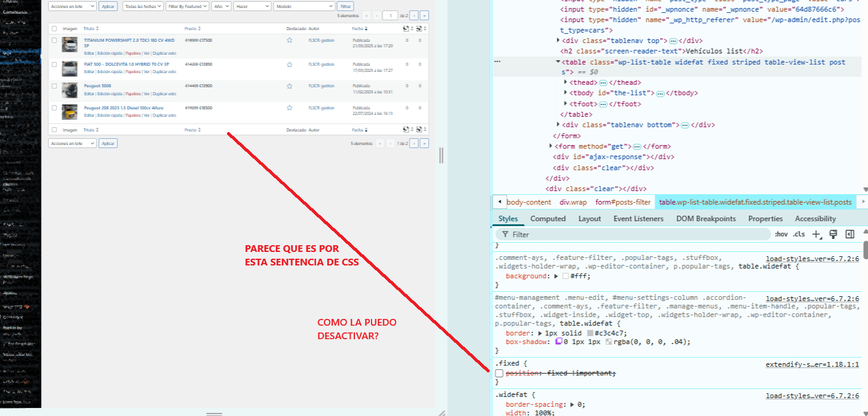This screenshot has height=416, width=868.
Task: Click ellipsis badge of tablenav bottom div
Action: coord(685,125)
